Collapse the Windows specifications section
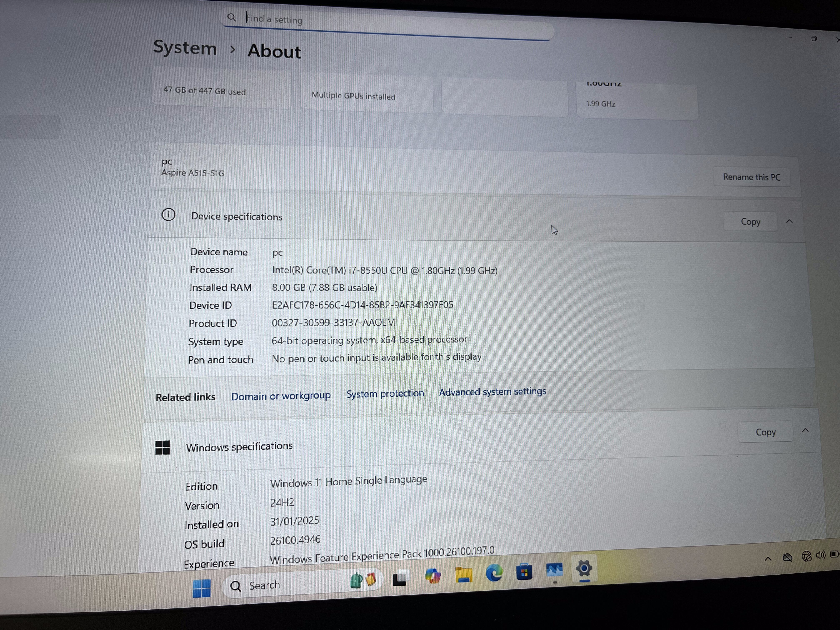 coord(805,430)
